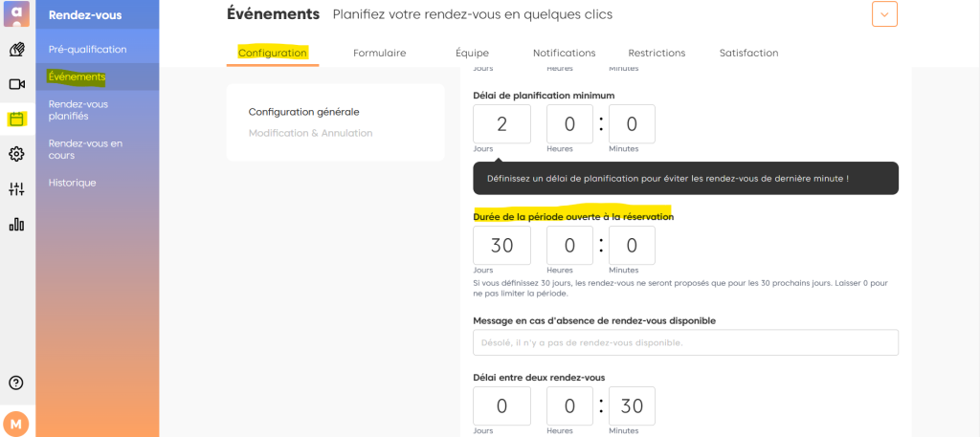980x437 pixels.
Task: Click the help question mark icon
Action: (16, 382)
